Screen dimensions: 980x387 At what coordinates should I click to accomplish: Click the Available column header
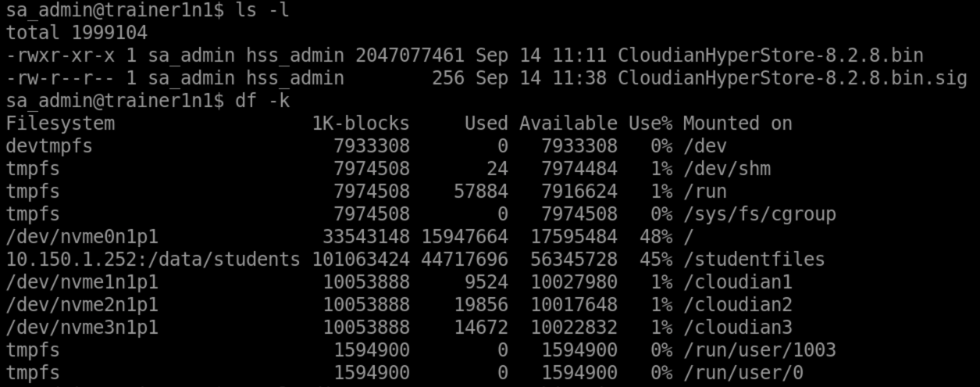(x=568, y=124)
